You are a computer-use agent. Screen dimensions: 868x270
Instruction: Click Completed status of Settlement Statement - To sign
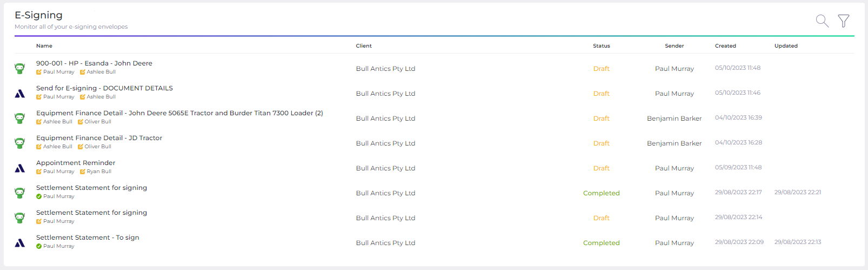click(602, 243)
